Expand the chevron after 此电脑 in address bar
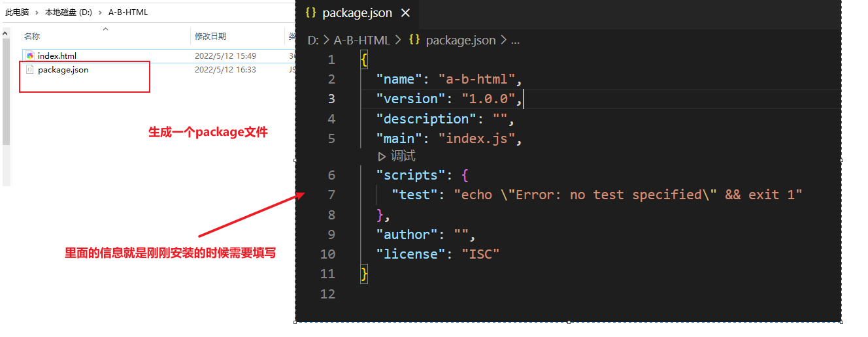The width and height of the screenshot is (868, 337). pos(37,12)
